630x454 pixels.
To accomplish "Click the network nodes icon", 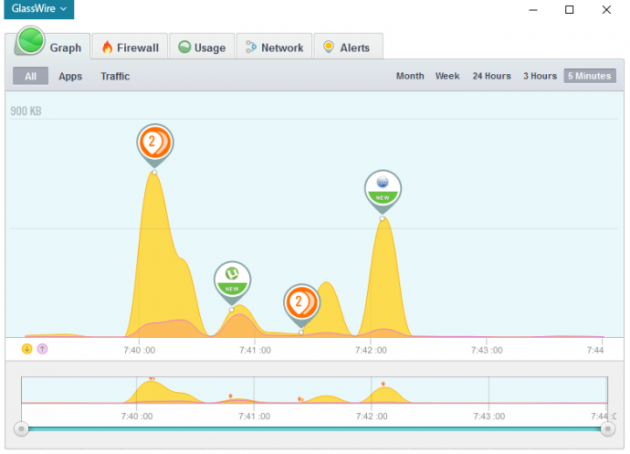I will coord(251,47).
